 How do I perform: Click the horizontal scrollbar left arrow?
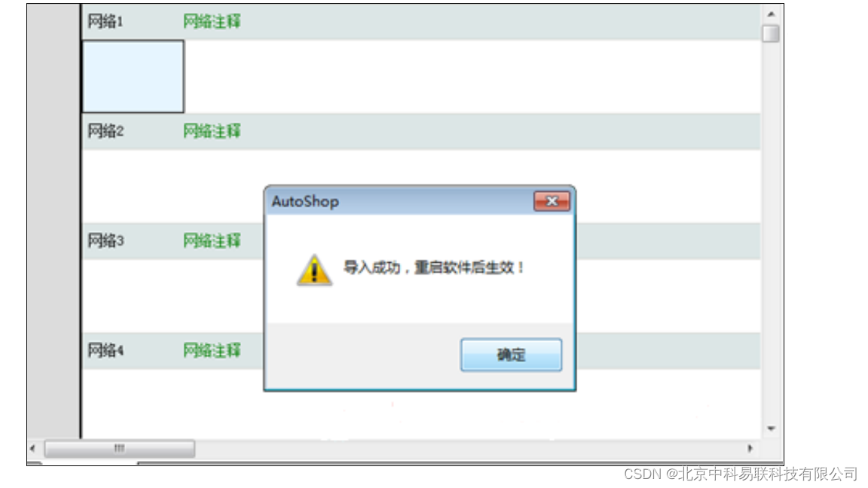[32, 448]
